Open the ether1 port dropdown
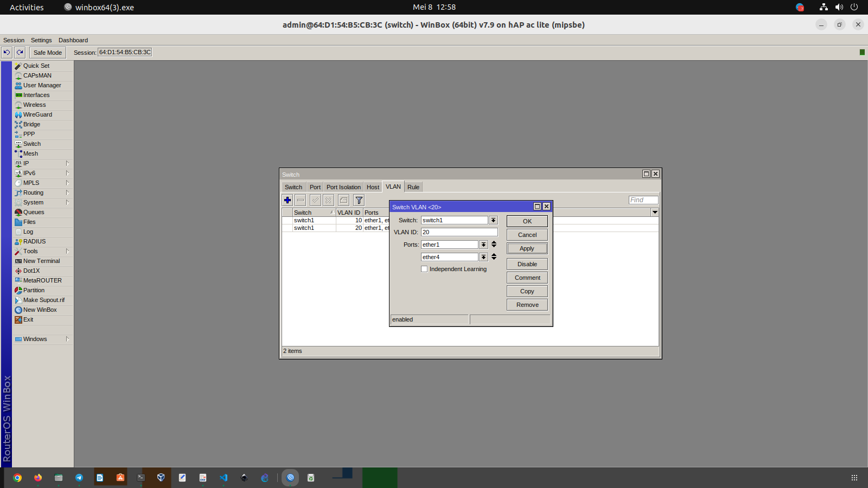Screen dimensions: 868x488 (483, 245)
